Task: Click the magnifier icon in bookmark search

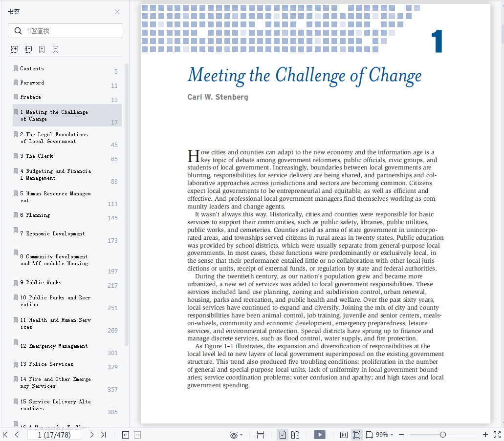Action: point(18,31)
